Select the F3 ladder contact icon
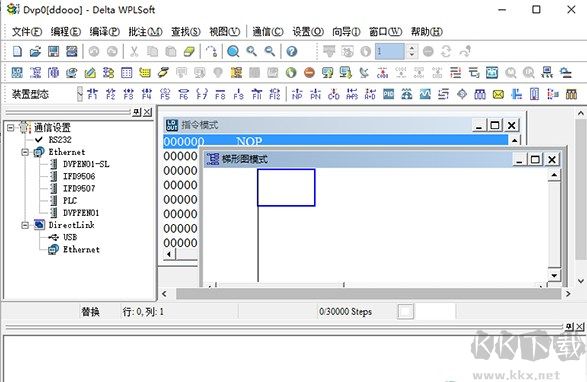This screenshot has height=382, width=587. click(x=128, y=94)
